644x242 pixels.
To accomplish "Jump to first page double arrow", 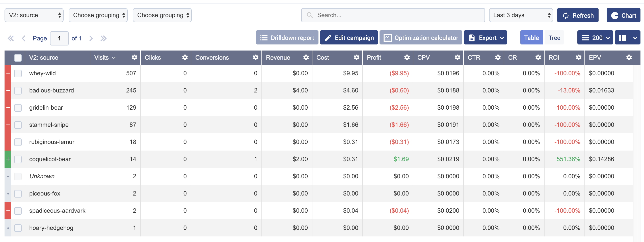I will 11,38.
